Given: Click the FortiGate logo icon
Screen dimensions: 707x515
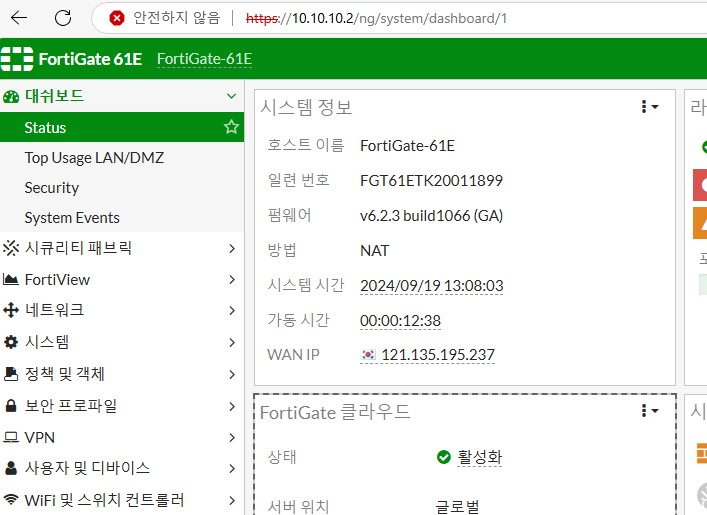Looking at the screenshot, I should click(x=17, y=59).
